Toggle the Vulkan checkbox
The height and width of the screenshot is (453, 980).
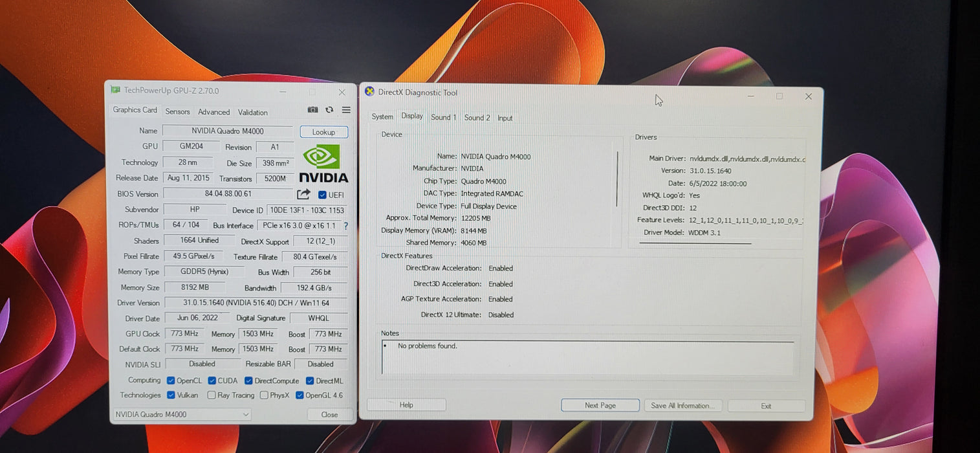(171, 395)
